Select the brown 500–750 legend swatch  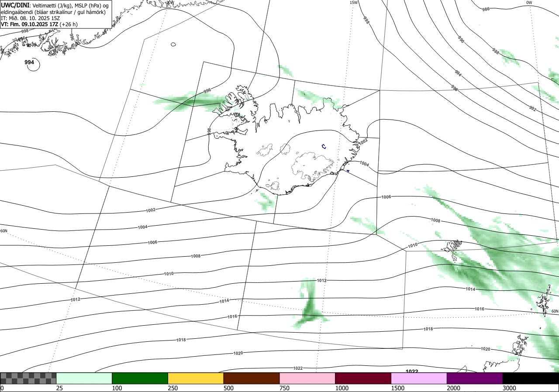(252, 378)
